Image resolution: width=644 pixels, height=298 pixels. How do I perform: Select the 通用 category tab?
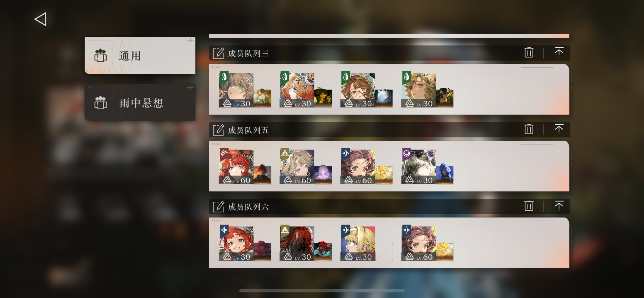coord(140,55)
